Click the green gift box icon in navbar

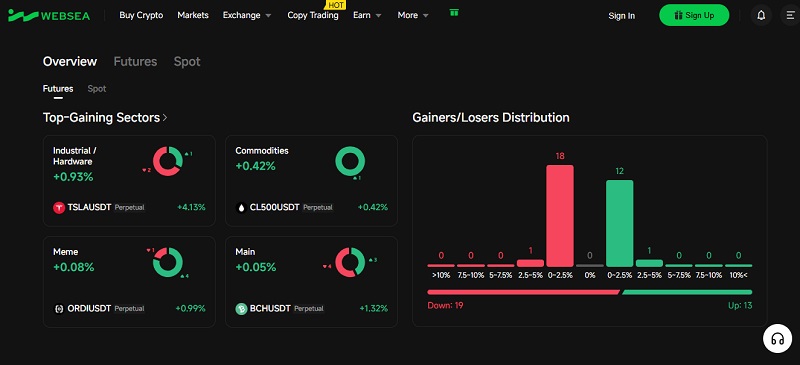(x=454, y=13)
